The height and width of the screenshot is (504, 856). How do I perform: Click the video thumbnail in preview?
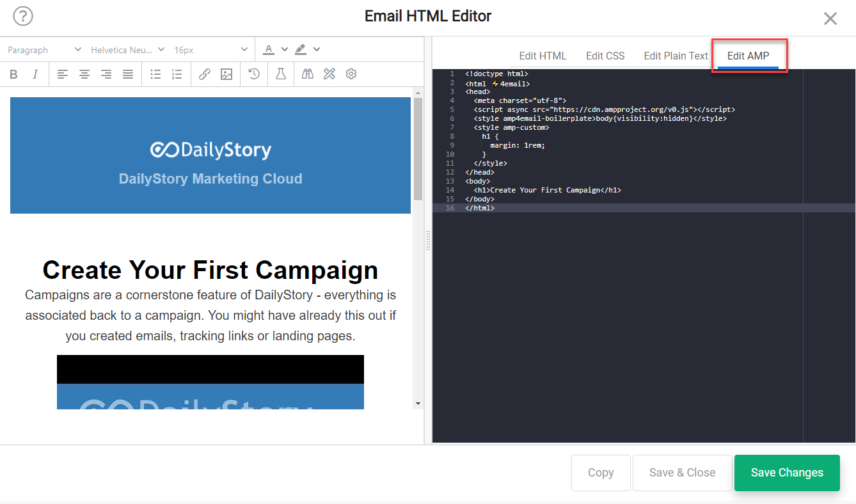click(x=210, y=382)
